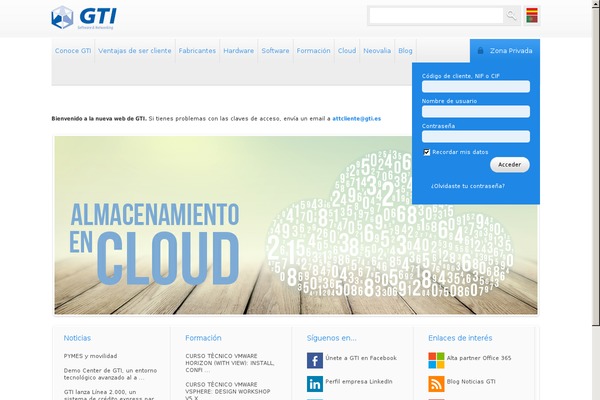Click the orange RSS blog icon
This screenshot has height=400, width=600.
click(x=436, y=384)
